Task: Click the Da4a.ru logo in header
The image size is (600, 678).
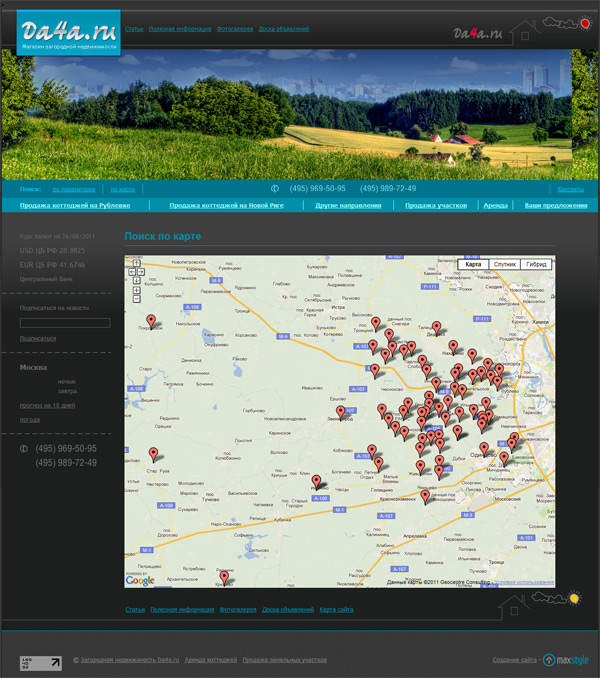Action: (68, 33)
